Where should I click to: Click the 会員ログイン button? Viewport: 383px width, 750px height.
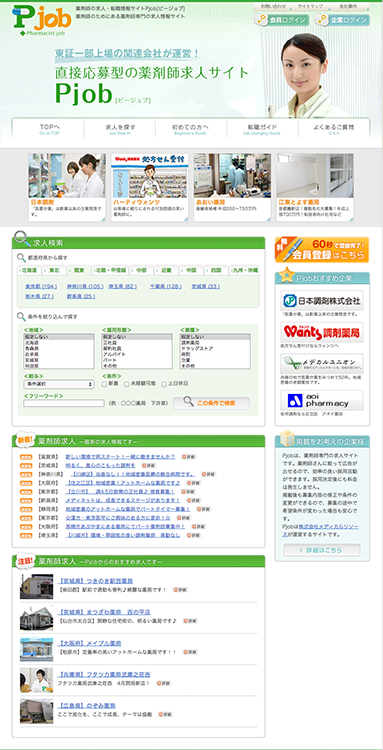pyautogui.click(x=281, y=20)
